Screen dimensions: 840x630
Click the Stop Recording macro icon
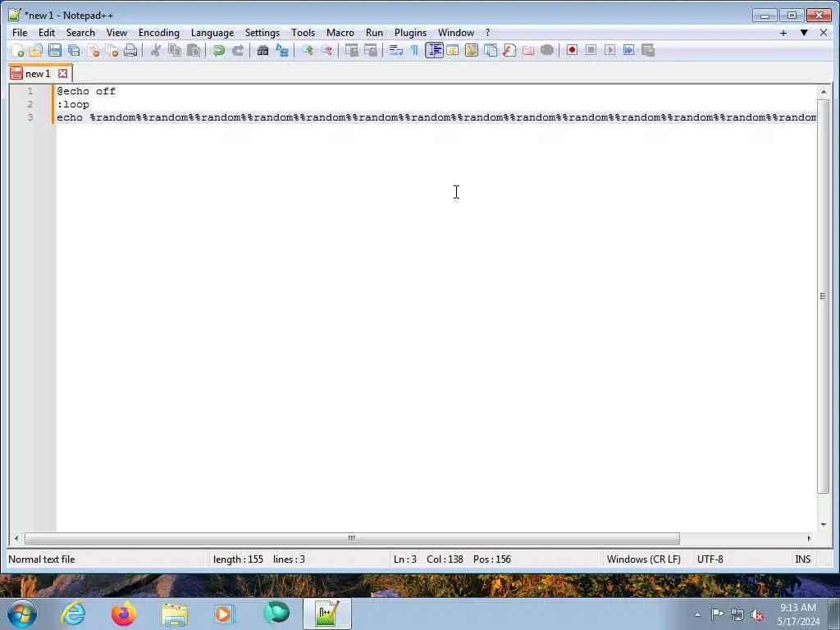(x=591, y=50)
